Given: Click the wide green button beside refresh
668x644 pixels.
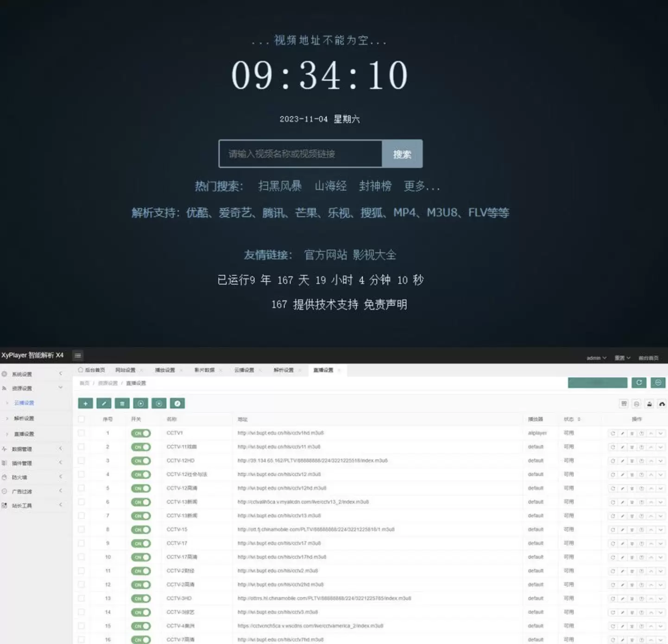Looking at the screenshot, I should click(x=598, y=383).
